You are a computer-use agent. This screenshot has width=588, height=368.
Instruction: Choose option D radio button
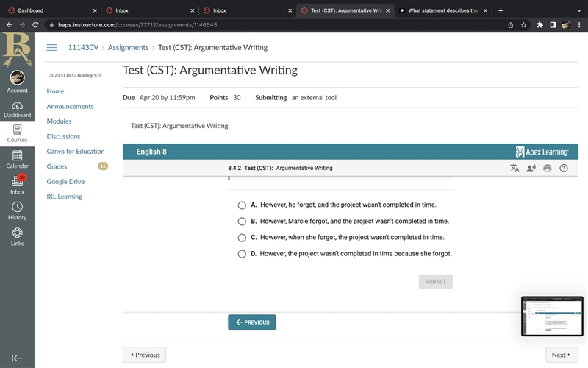[242, 254]
